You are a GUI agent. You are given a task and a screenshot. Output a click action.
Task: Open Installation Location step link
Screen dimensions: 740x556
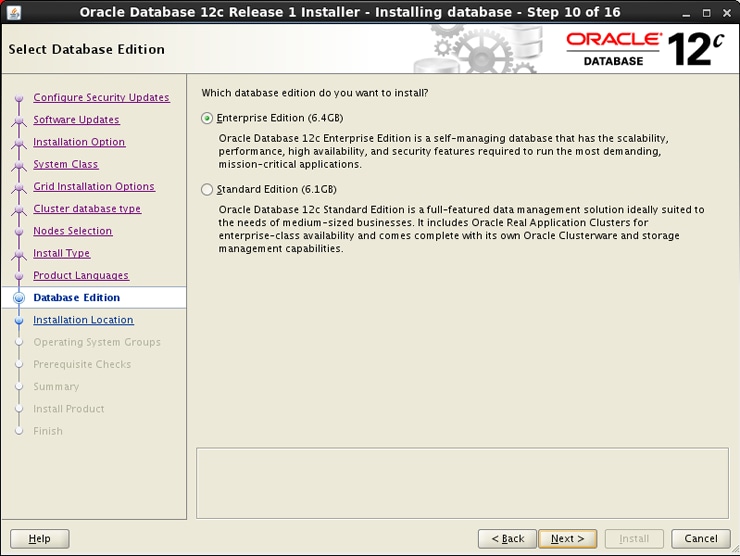click(x=83, y=320)
